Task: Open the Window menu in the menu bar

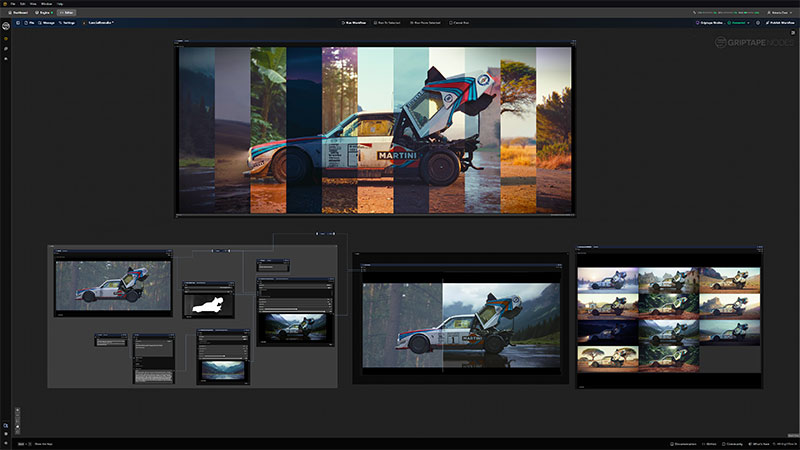Action: (46, 4)
